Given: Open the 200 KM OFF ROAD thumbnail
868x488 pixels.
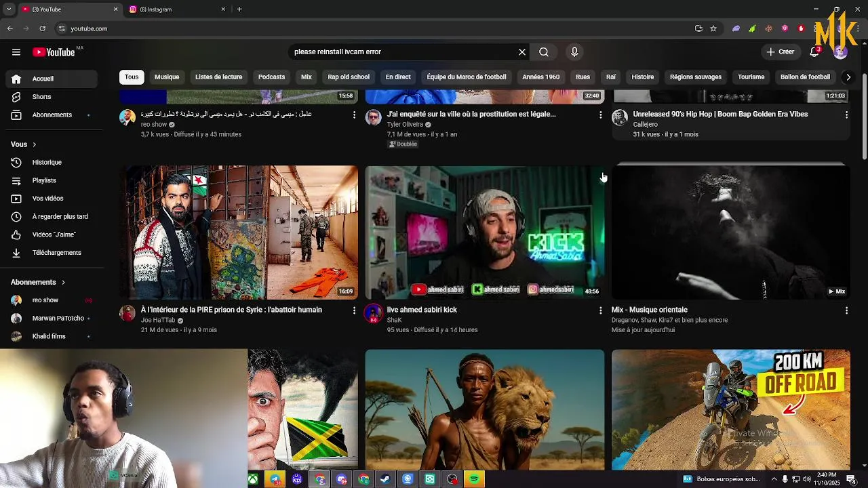Looking at the screenshot, I should coord(730,409).
